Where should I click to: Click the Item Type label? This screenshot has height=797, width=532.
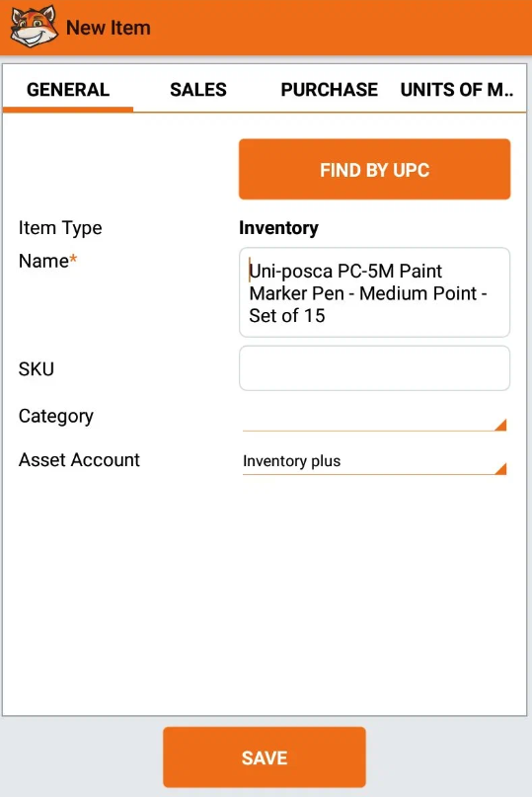click(60, 228)
